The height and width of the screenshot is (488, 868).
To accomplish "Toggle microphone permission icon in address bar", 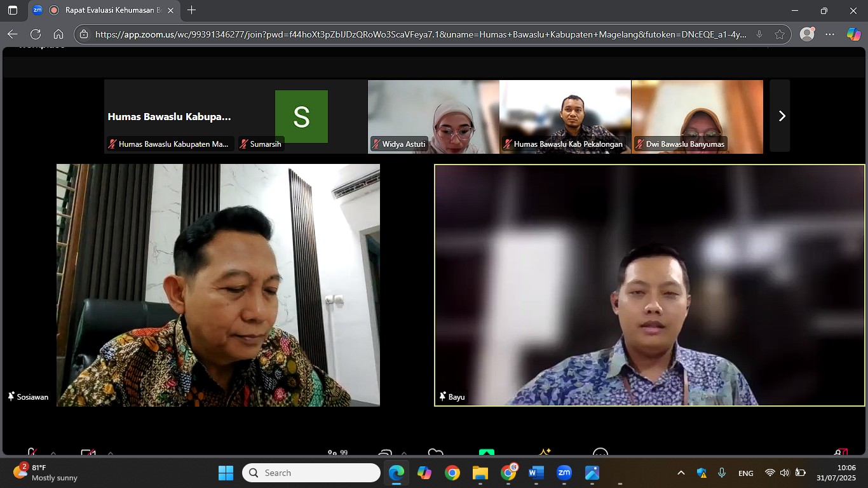I will pyautogui.click(x=759, y=34).
